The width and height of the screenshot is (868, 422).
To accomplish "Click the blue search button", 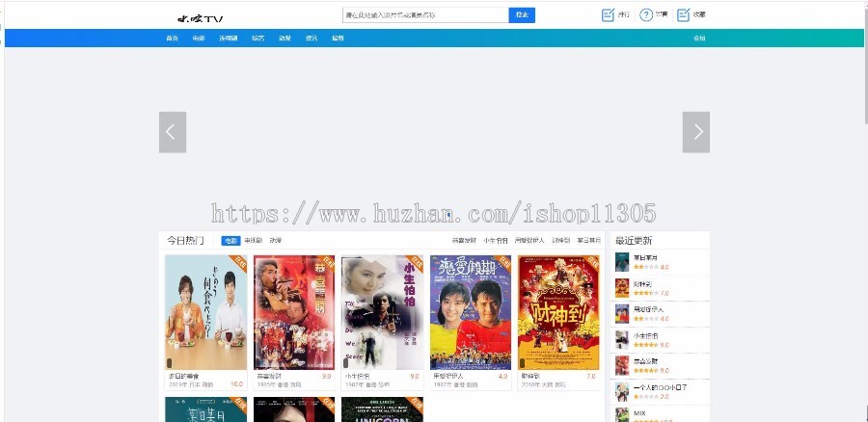I will point(522,14).
